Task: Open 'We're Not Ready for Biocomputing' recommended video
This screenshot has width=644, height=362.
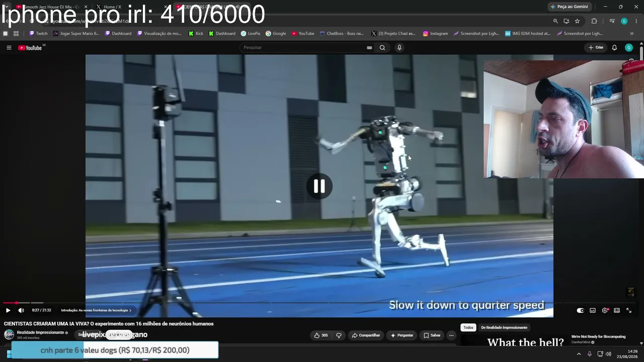Action: pos(598,336)
